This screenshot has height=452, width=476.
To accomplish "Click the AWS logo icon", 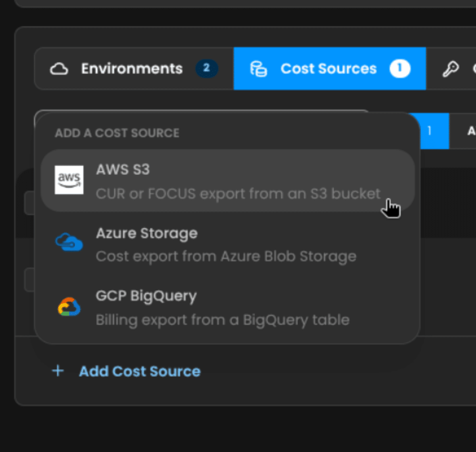I will pos(69,180).
